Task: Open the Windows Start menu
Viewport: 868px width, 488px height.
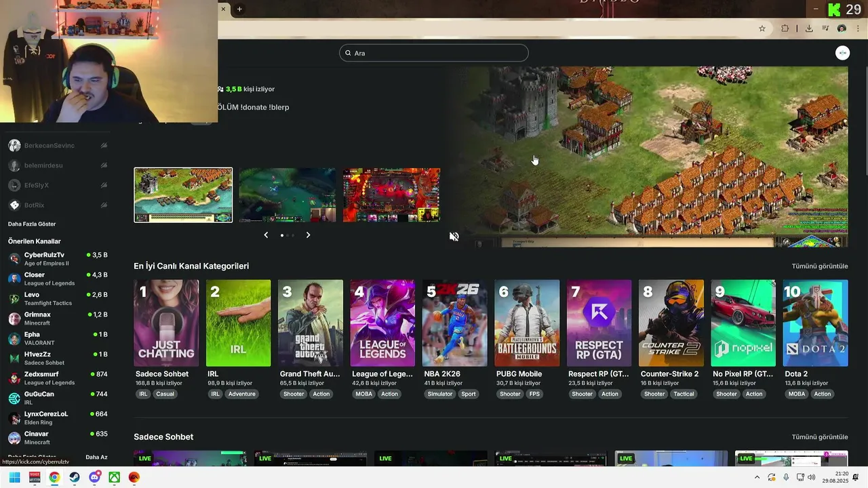Action: 14,477
